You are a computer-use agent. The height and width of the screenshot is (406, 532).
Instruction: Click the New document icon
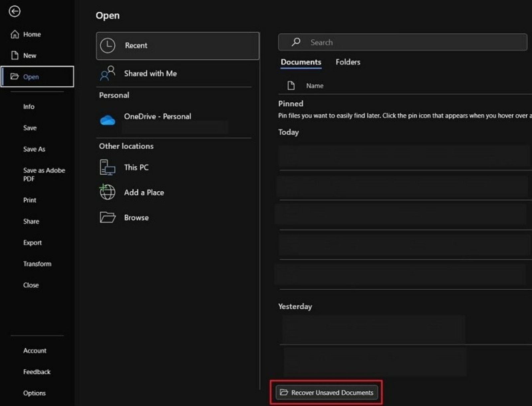tap(15, 55)
